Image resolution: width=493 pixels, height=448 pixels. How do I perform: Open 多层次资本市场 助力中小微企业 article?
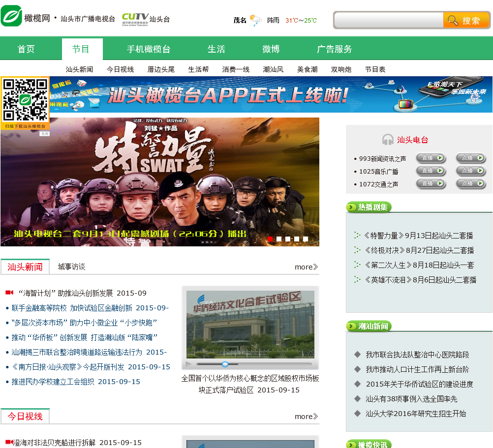[84, 323]
